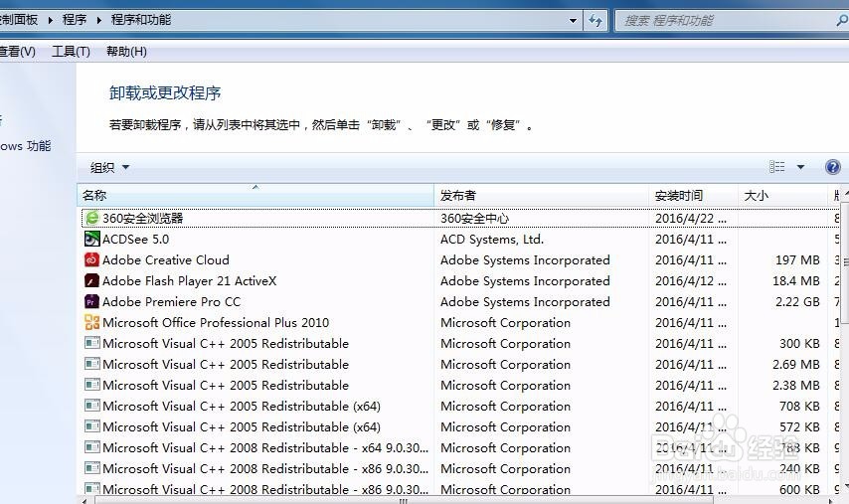Screen dimensions: 849x504
Task: Click the 360安全浏览器 program icon
Action: [x=92, y=218]
